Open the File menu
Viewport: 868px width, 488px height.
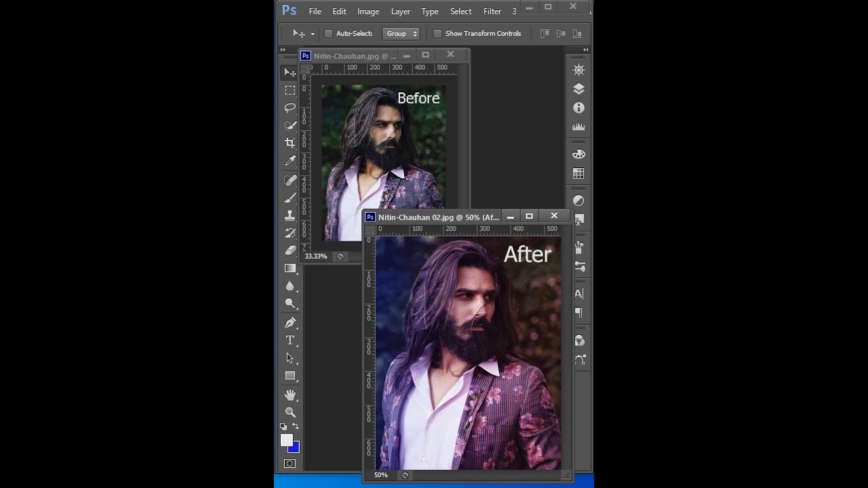(x=315, y=12)
